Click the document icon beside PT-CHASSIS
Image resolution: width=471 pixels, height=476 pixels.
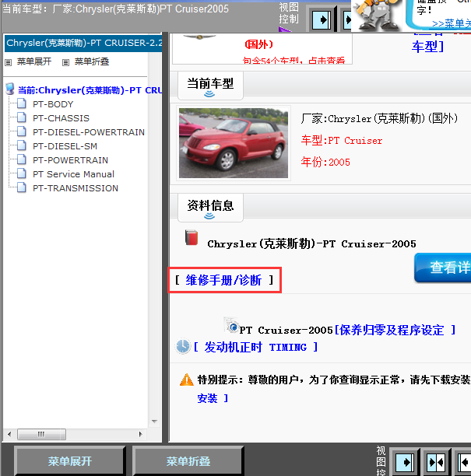pyautogui.click(x=21, y=117)
